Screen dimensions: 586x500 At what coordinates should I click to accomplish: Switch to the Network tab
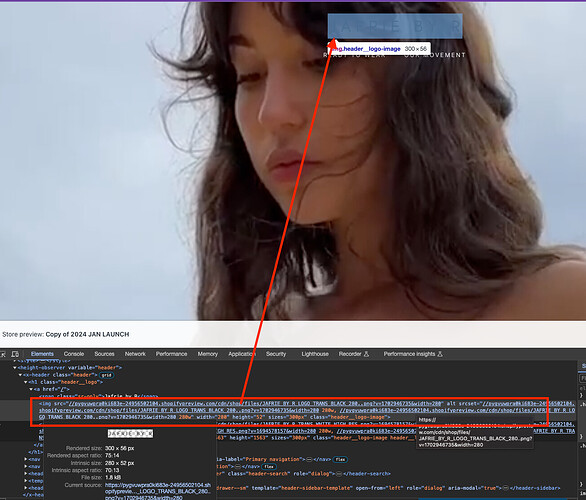[x=135, y=354]
